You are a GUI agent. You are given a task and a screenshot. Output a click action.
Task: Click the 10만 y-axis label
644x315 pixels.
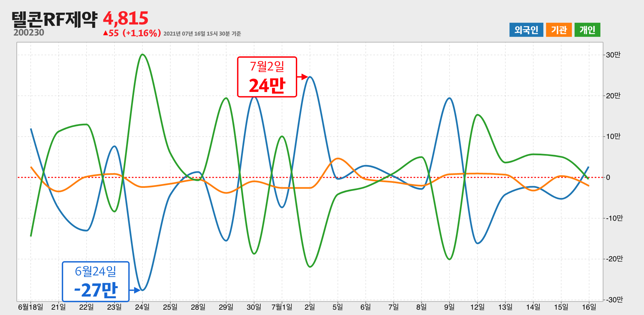click(613, 137)
